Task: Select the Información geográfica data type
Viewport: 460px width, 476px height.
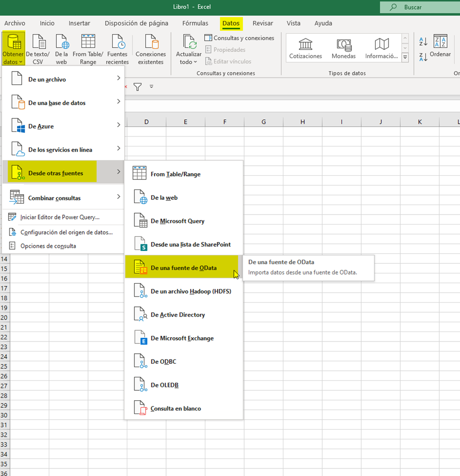Action: click(x=381, y=49)
